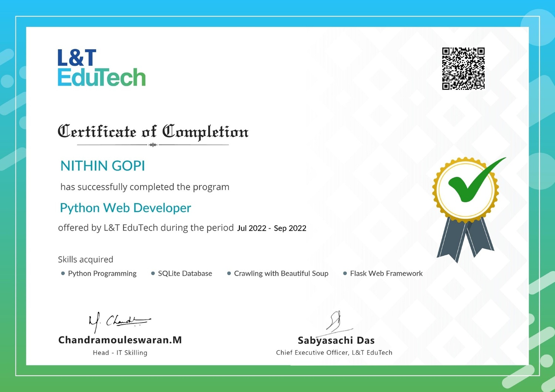Click the recipient name NITHIN GOPI

pyautogui.click(x=102, y=166)
